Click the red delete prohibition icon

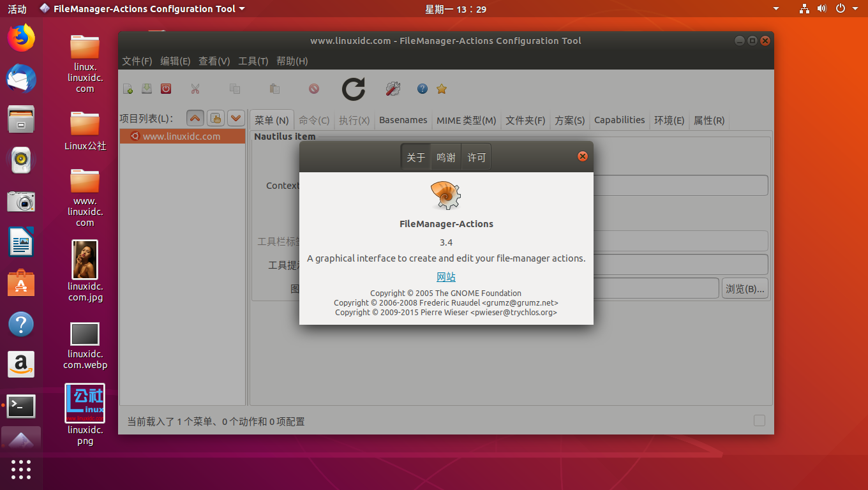pos(314,89)
